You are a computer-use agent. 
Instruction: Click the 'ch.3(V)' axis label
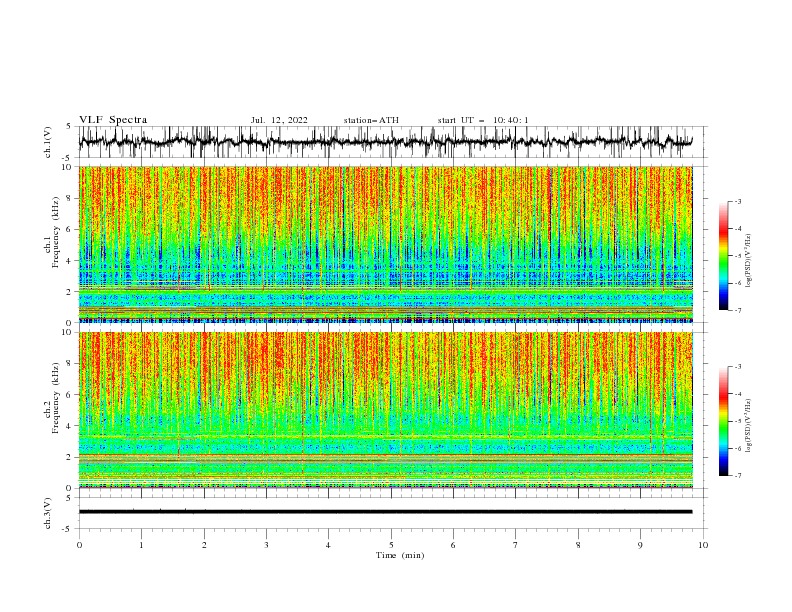pos(48,513)
